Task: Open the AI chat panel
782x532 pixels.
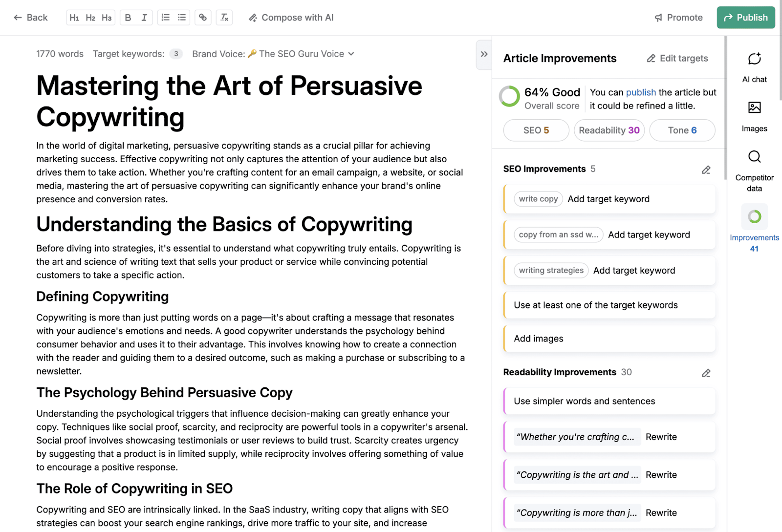Action: (754, 66)
